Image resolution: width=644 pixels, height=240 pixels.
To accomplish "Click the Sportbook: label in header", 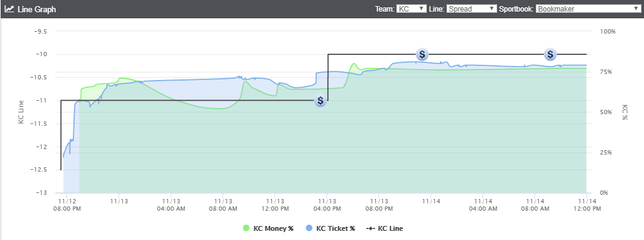I will point(516,9).
